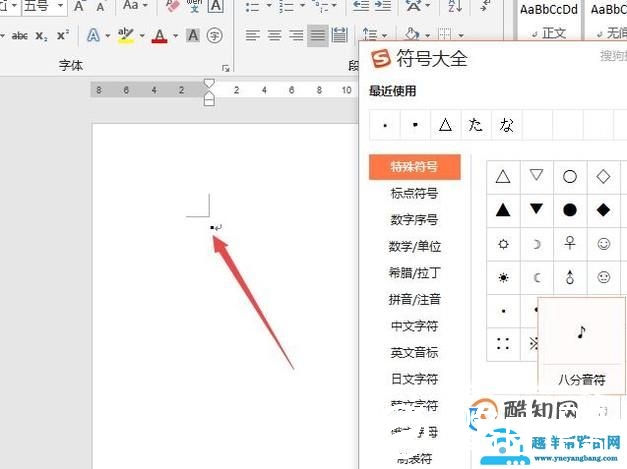
Task: Click the Change Case Aa button
Action: pyautogui.click(x=131, y=5)
